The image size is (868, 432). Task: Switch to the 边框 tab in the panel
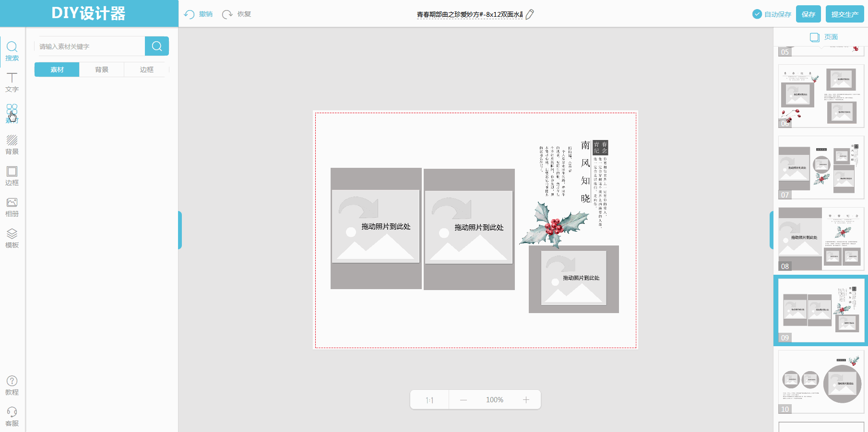(x=146, y=70)
